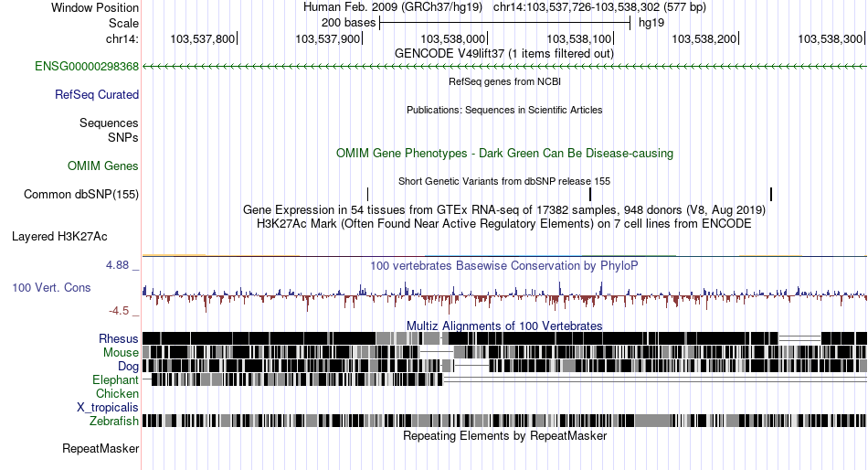
Task: Click the 100 Vert. Cons label
Action: point(51,288)
